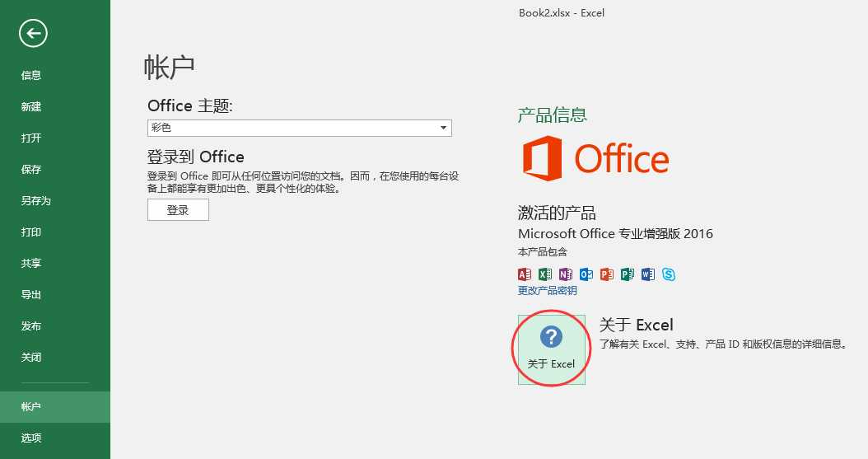Click the 登录 button
The width and height of the screenshot is (868, 459).
coord(178,210)
